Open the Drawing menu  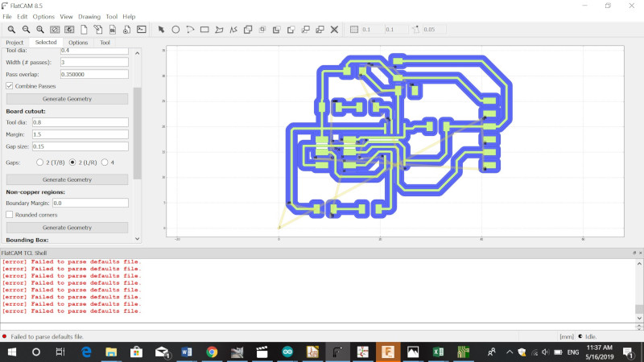pyautogui.click(x=89, y=17)
